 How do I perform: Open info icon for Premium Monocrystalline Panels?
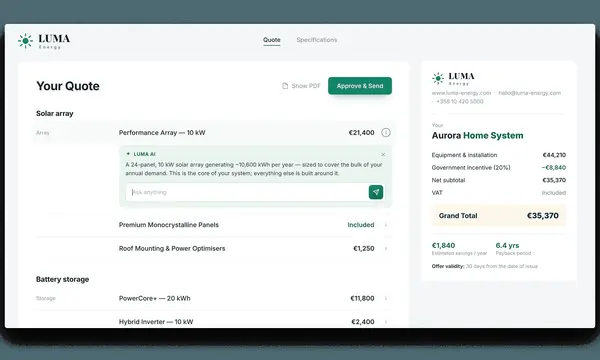pyautogui.click(x=386, y=225)
